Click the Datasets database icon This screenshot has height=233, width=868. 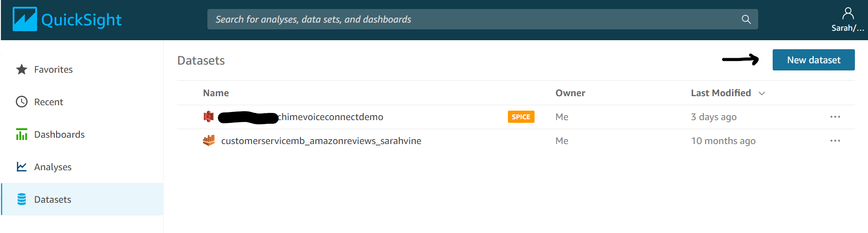click(x=22, y=199)
